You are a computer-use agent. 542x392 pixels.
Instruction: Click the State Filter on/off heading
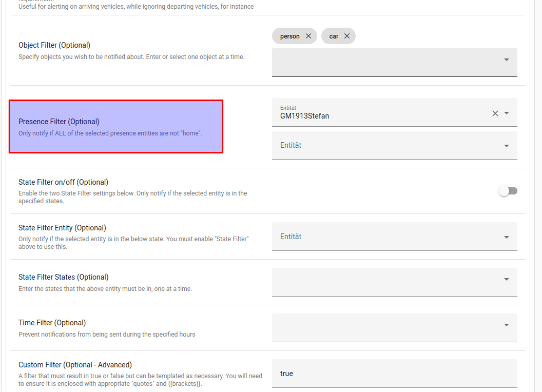coord(63,182)
